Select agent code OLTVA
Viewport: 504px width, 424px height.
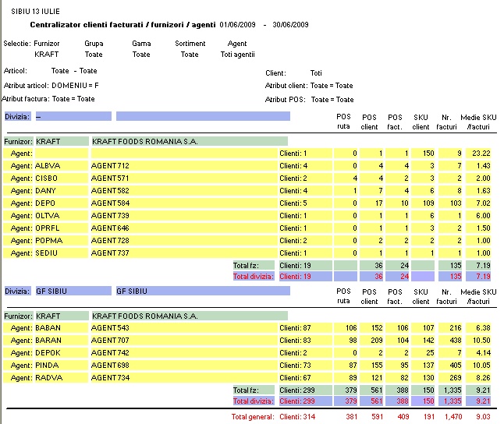click(61, 216)
